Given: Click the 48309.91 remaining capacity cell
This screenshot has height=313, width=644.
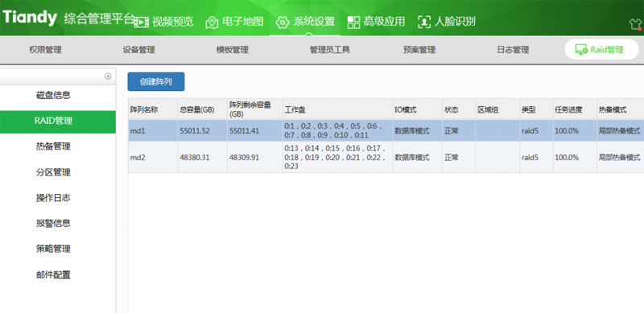Looking at the screenshot, I should pos(245,158).
